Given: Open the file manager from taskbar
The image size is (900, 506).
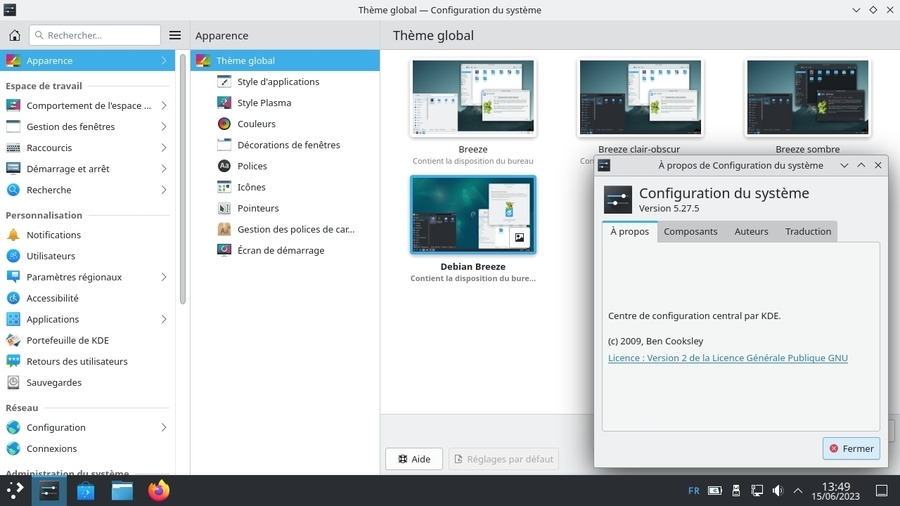Looking at the screenshot, I should [x=122, y=491].
